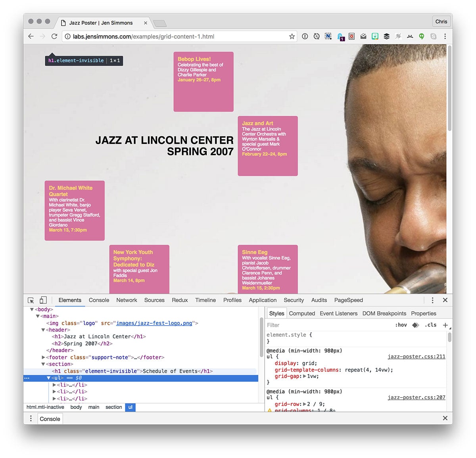The height and width of the screenshot is (458, 476).
Task: Go back to the previous page
Action: [31, 36]
